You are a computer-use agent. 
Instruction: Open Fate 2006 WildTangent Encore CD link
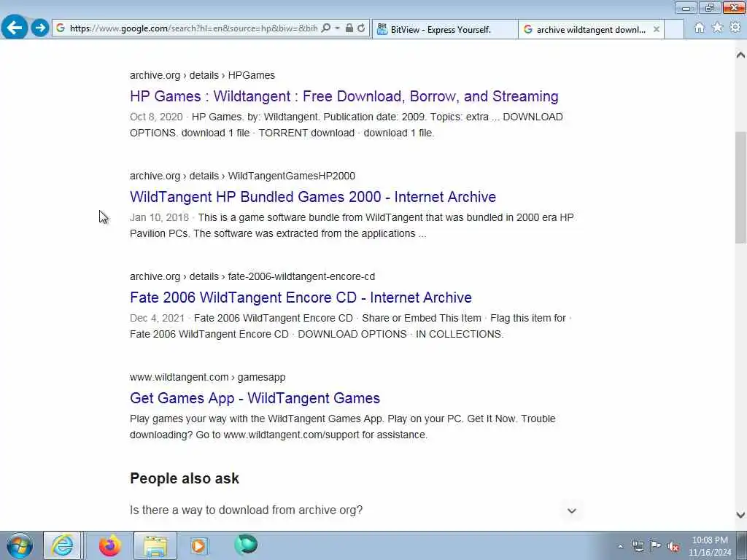click(301, 297)
